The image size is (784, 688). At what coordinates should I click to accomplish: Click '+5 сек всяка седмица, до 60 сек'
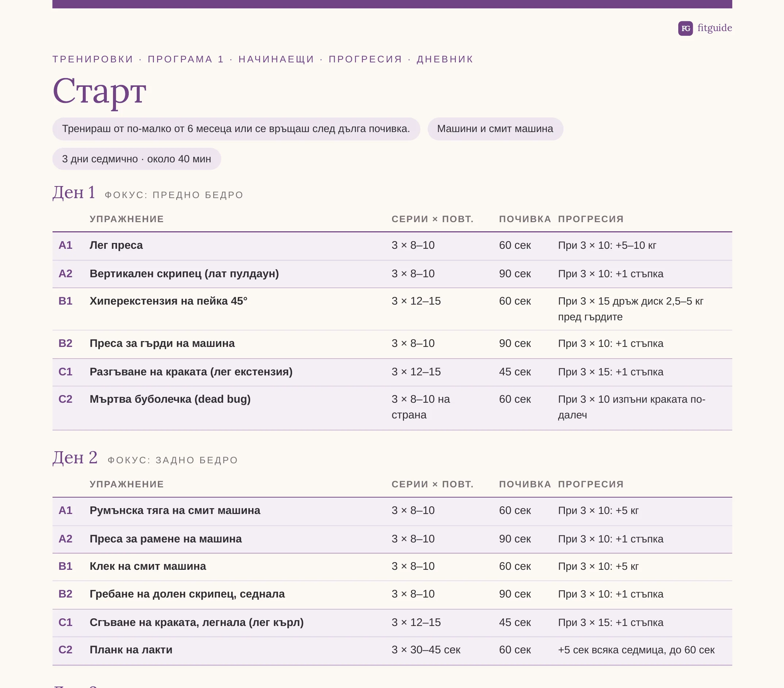[636, 650]
